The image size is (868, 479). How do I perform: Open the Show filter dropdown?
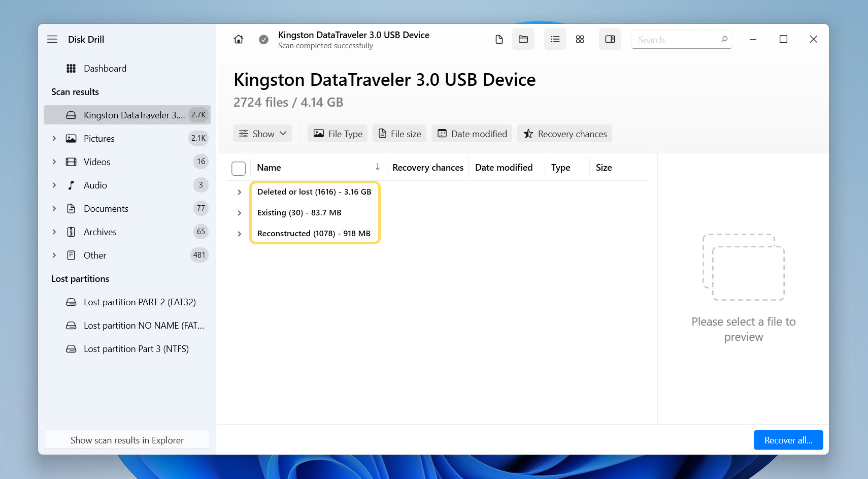[x=262, y=134]
